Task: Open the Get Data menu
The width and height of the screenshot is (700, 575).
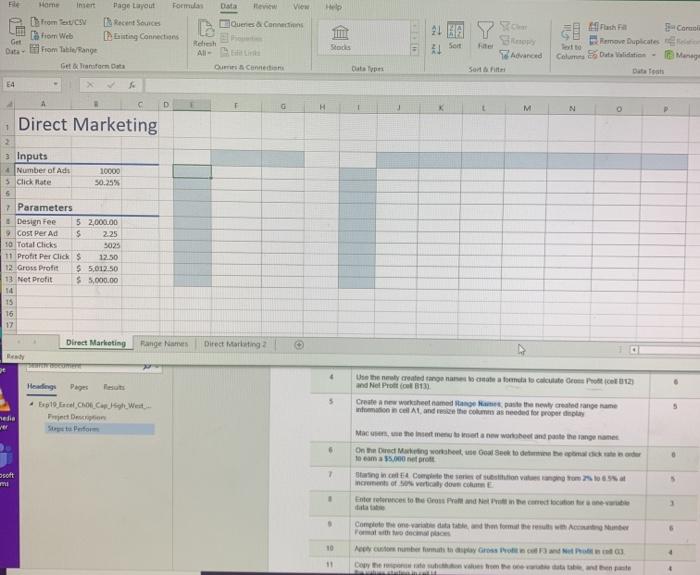Action: (x=16, y=37)
